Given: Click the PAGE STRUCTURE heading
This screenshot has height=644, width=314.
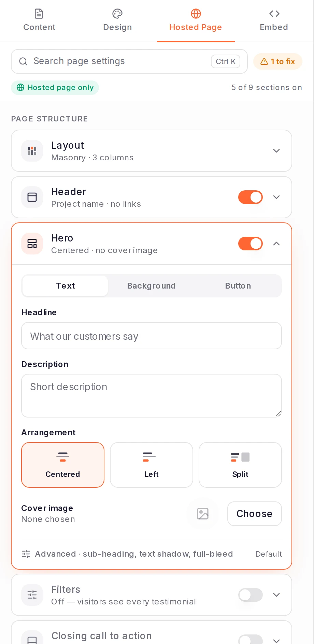Looking at the screenshot, I should pos(49,119).
